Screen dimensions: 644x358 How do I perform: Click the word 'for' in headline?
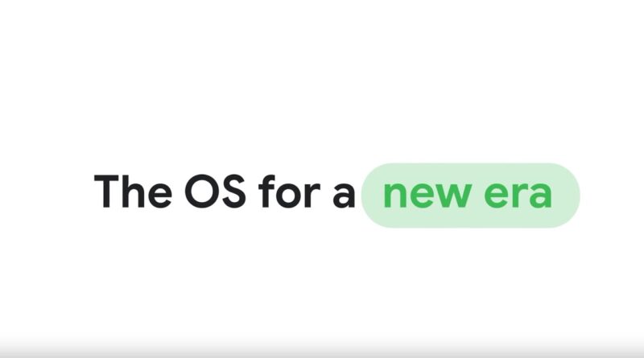(x=289, y=191)
